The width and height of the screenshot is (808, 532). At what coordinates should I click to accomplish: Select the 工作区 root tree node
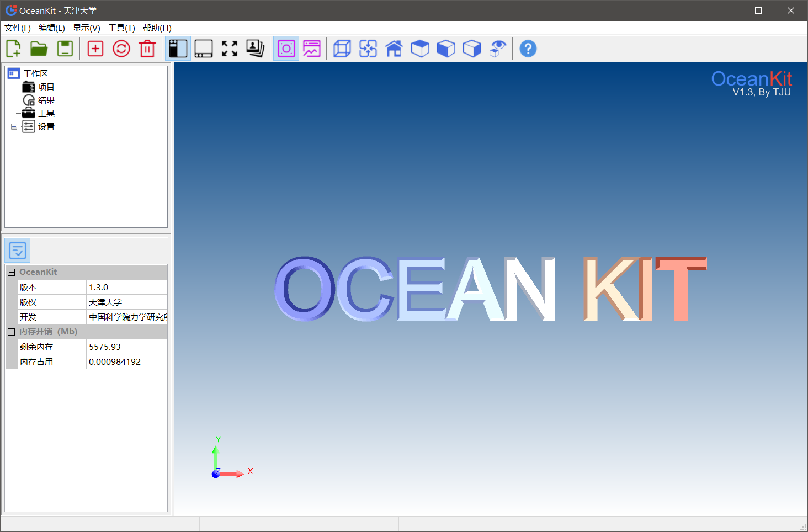tap(35, 73)
